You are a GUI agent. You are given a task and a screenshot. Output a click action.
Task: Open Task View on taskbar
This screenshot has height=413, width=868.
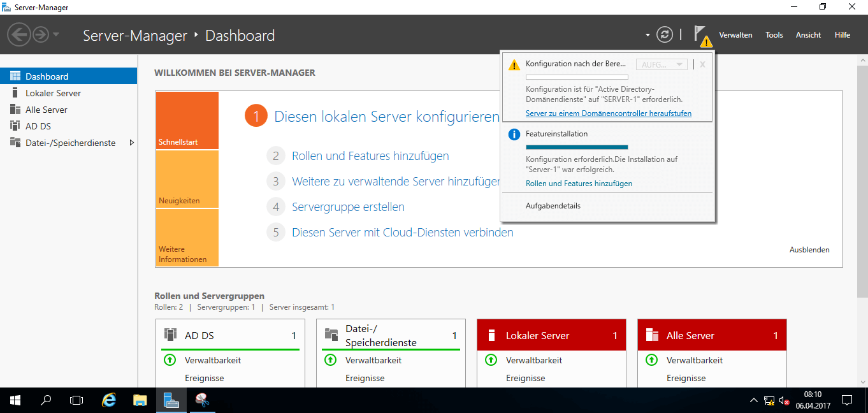tap(76, 400)
